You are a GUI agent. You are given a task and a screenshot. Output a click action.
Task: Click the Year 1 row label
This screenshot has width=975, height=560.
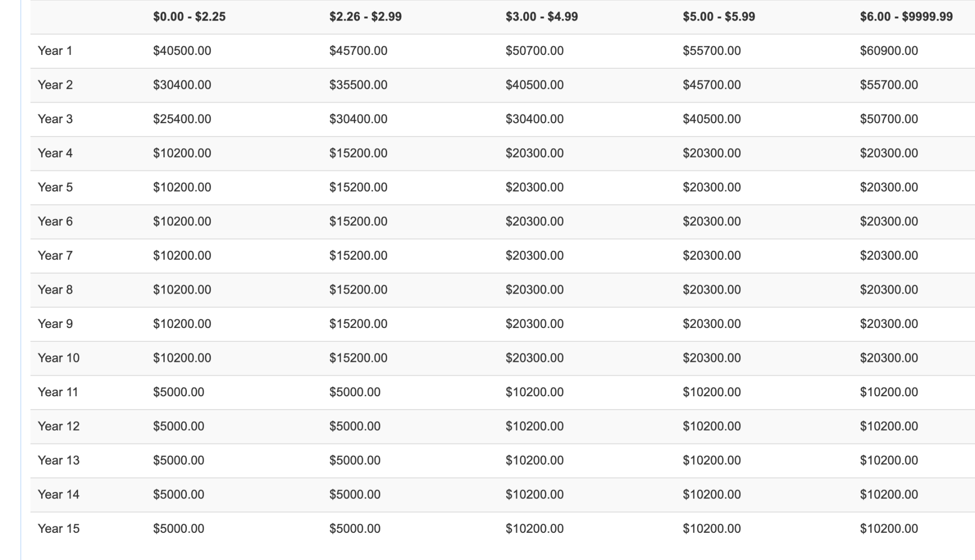(x=55, y=51)
